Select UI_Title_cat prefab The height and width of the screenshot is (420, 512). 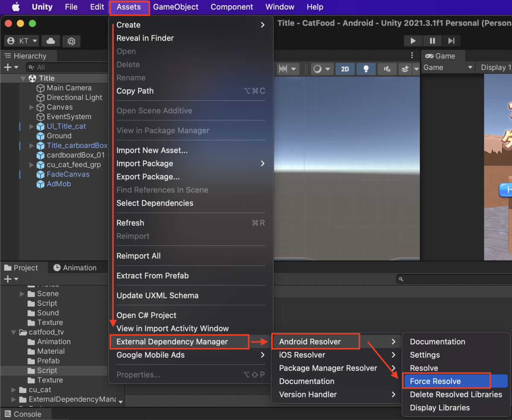coord(67,126)
